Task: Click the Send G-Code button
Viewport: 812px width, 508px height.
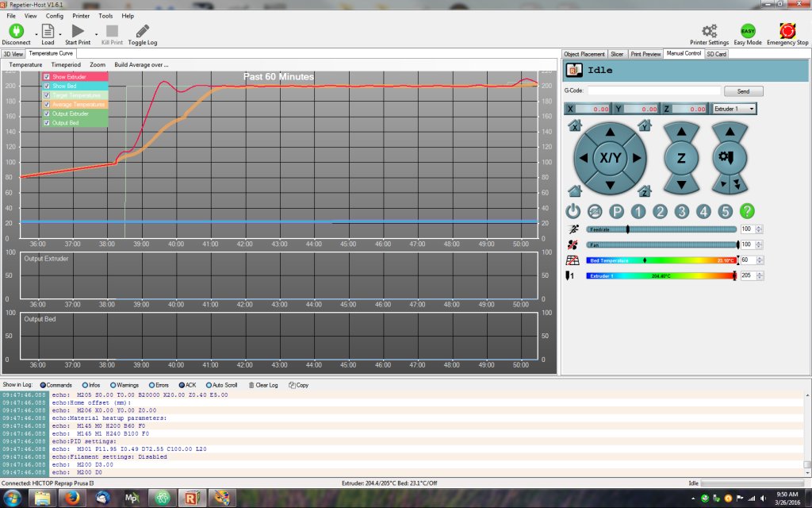Action: coord(743,91)
